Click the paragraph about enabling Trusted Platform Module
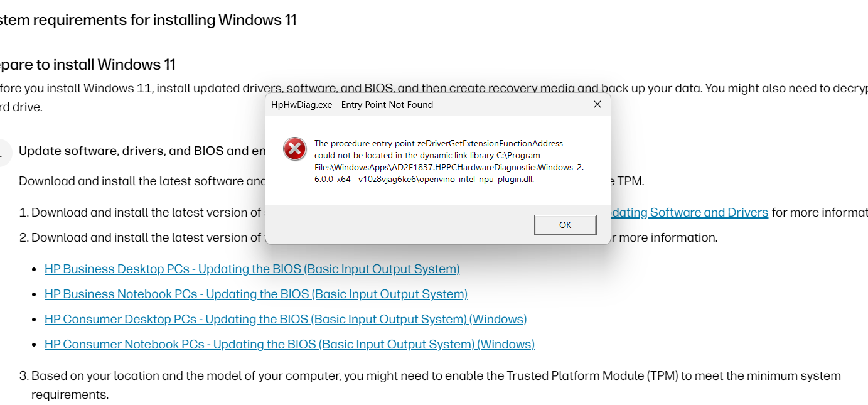This screenshot has width=868, height=405. coord(436,385)
